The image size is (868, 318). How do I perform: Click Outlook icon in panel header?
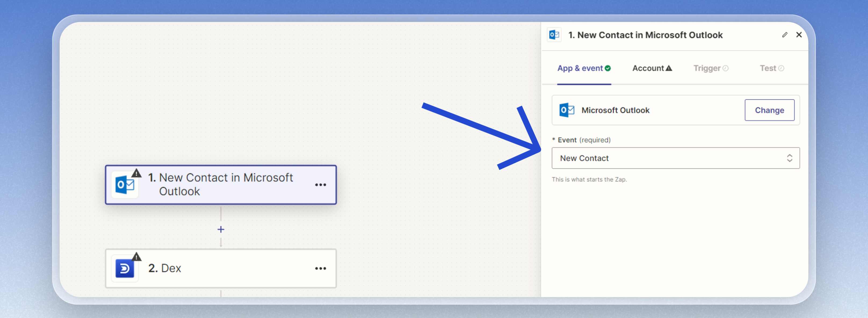[554, 35]
